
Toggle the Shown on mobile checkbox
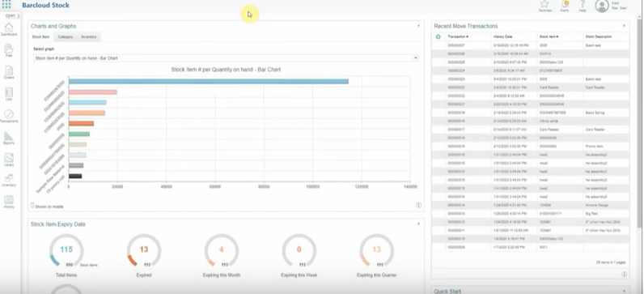(x=33, y=205)
